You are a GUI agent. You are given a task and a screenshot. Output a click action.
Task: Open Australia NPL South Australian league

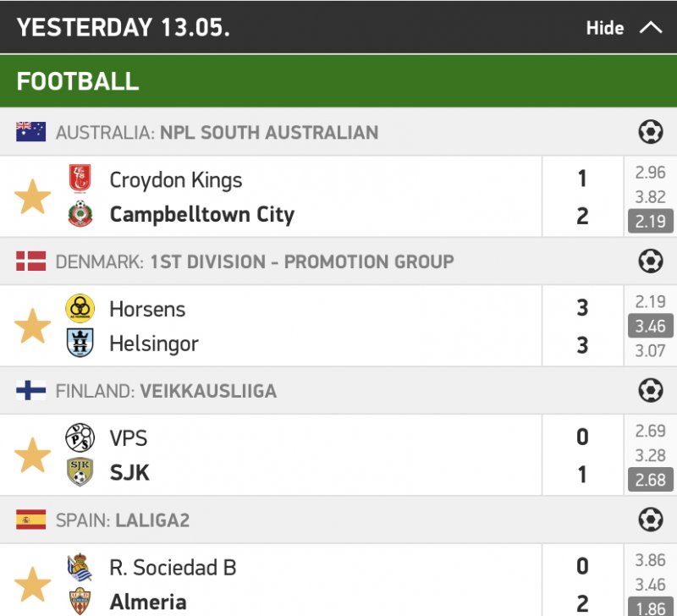(x=217, y=133)
